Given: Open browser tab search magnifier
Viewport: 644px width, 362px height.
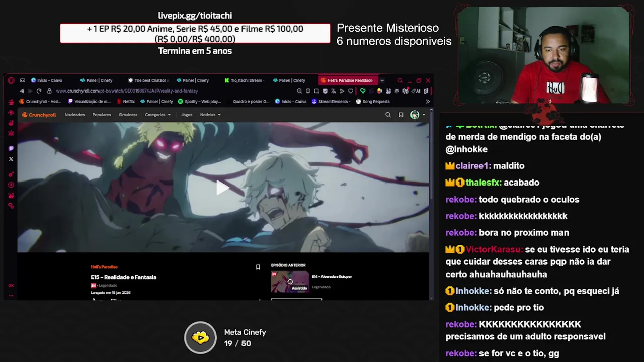Looking at the screenshot, I should [x=400, y=80].
